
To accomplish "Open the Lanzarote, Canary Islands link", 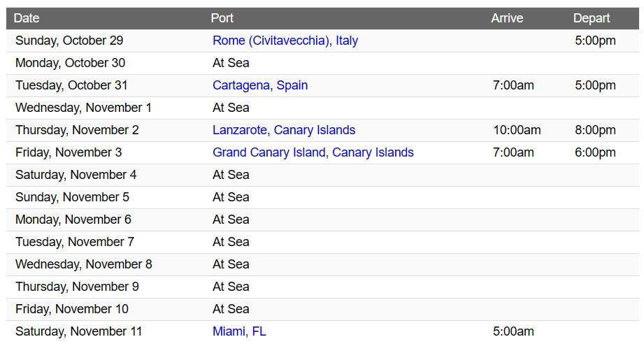I will click(284, 130).
